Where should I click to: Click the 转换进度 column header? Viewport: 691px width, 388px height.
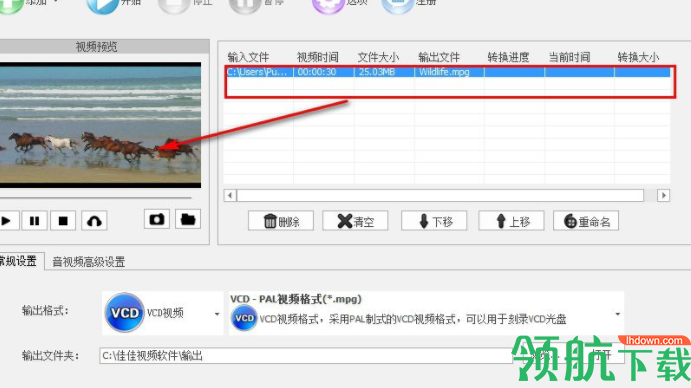coord(508,57)
